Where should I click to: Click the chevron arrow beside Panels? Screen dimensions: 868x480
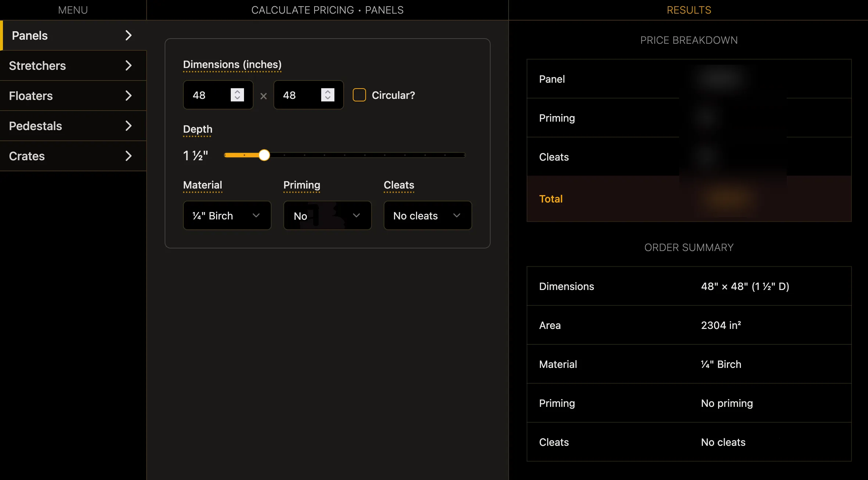[x=128, y=35]
